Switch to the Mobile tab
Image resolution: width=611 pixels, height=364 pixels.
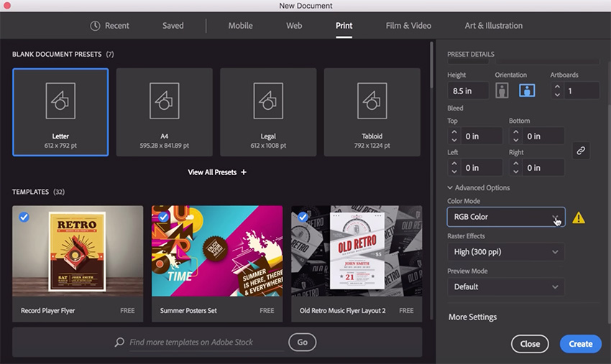coord(240,26)
